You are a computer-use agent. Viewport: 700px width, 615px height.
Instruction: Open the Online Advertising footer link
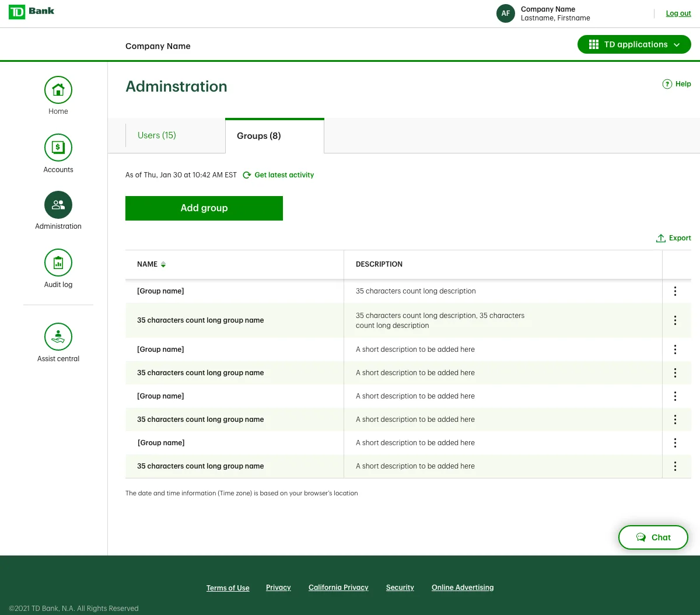click(x=463, y=588)
